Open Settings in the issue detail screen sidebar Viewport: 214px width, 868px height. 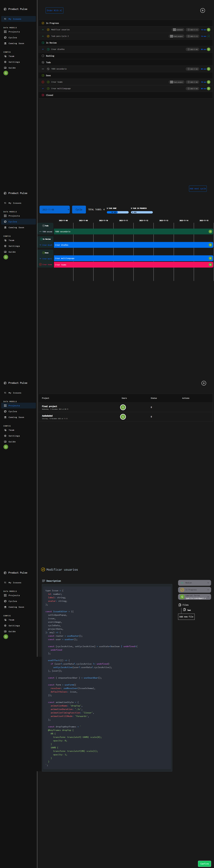pyautogui.click(x=18, y=626)
